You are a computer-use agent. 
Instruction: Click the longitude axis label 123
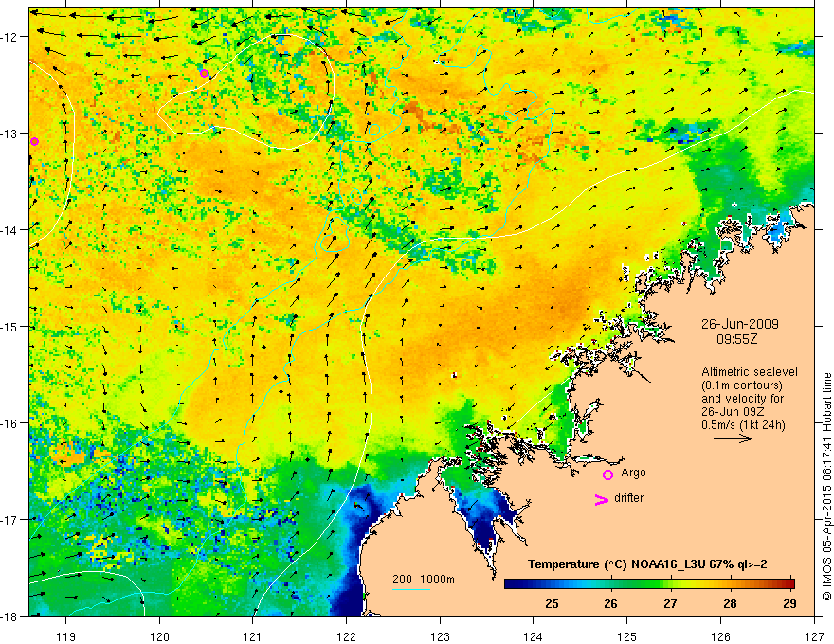(440, 636)
